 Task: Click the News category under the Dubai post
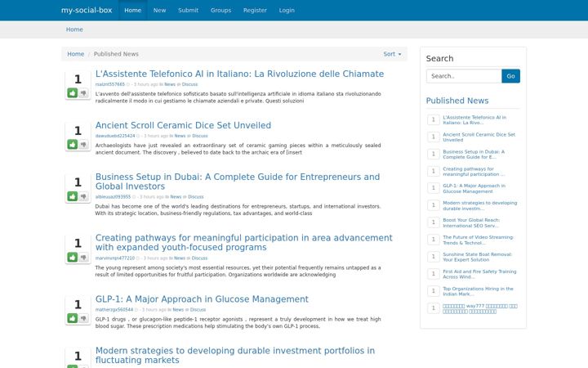coord(176,197)
